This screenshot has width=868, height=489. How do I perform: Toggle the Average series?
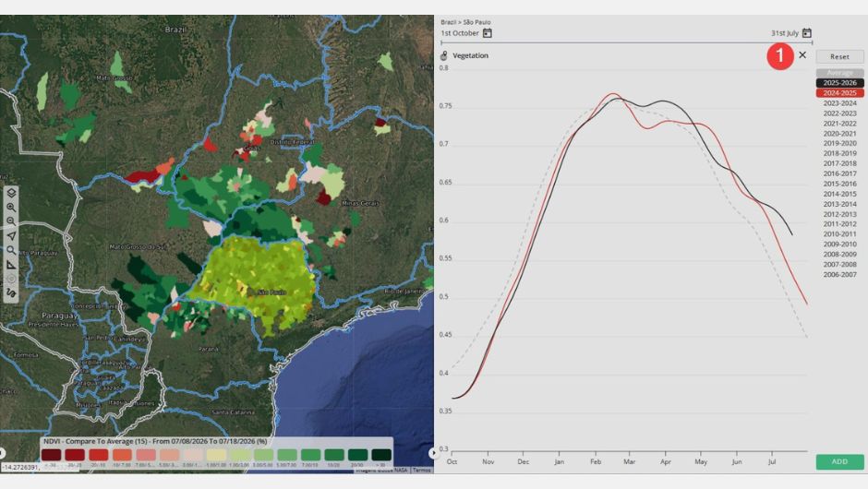(839, 73)
